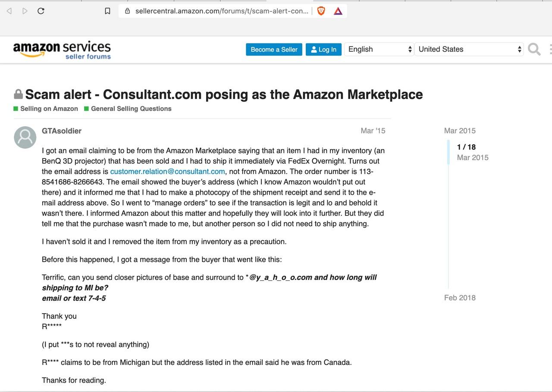Screen dimensions: 552x392
Task: Click GTAsoldier's avatar icon
Action: (x=25, y=137)
